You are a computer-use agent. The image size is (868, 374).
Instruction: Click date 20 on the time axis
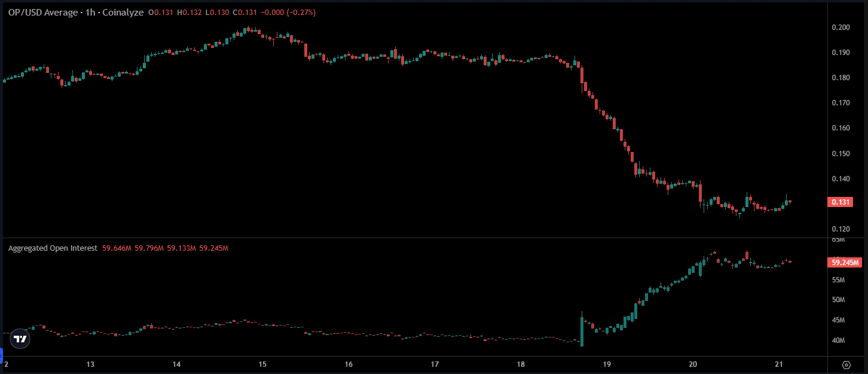tap(693, 364)
